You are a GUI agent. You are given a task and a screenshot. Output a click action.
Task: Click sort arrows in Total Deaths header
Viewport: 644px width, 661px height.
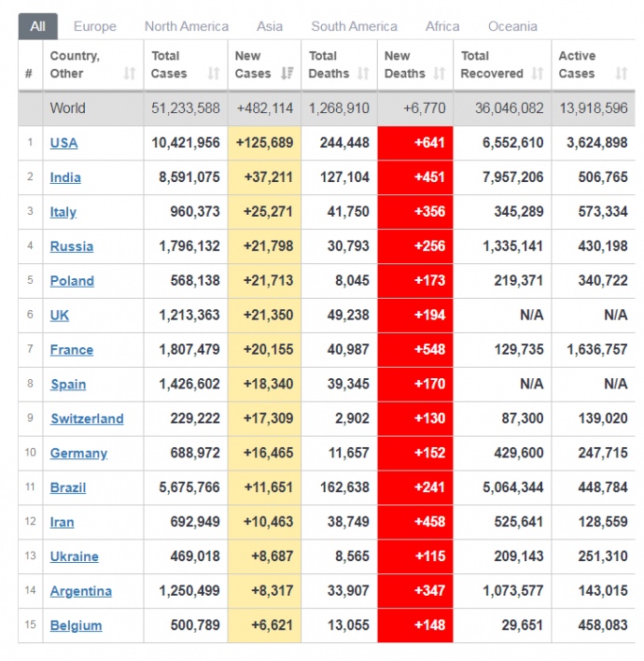click(x=363, y=73)
